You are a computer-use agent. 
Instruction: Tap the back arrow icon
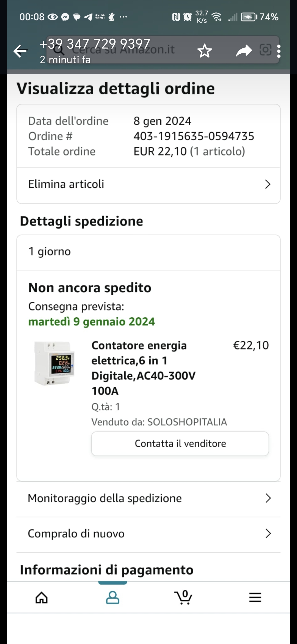(20, 51)
